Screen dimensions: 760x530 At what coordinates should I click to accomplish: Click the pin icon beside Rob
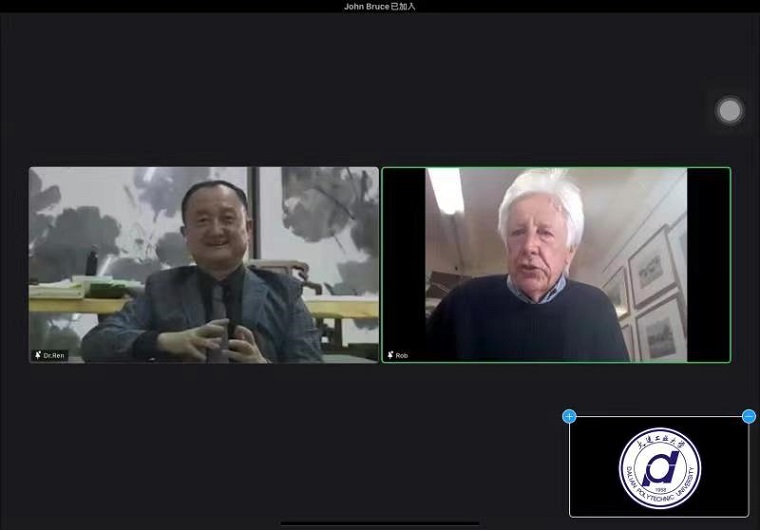point(390,355)
